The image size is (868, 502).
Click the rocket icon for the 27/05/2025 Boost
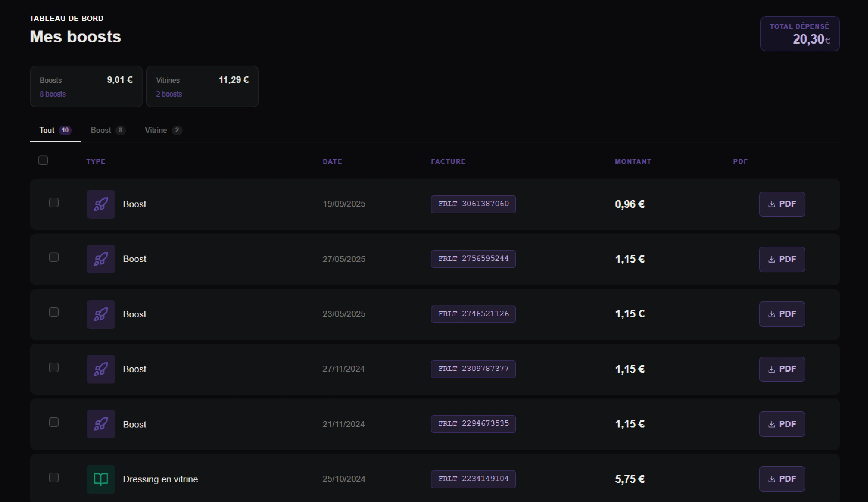pos(101,259)
